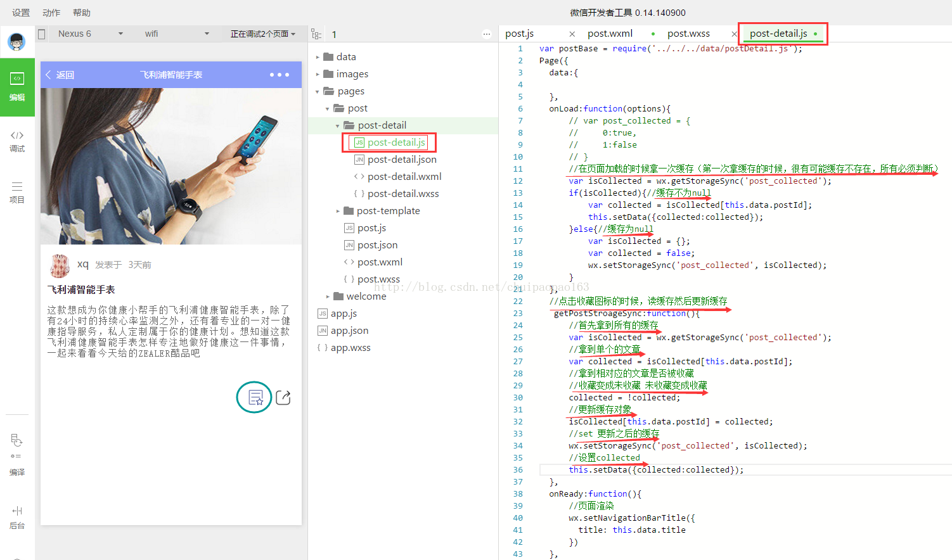Click the author name xq
The height and width of the screenshot is (560, 952).
pos(83,264)
